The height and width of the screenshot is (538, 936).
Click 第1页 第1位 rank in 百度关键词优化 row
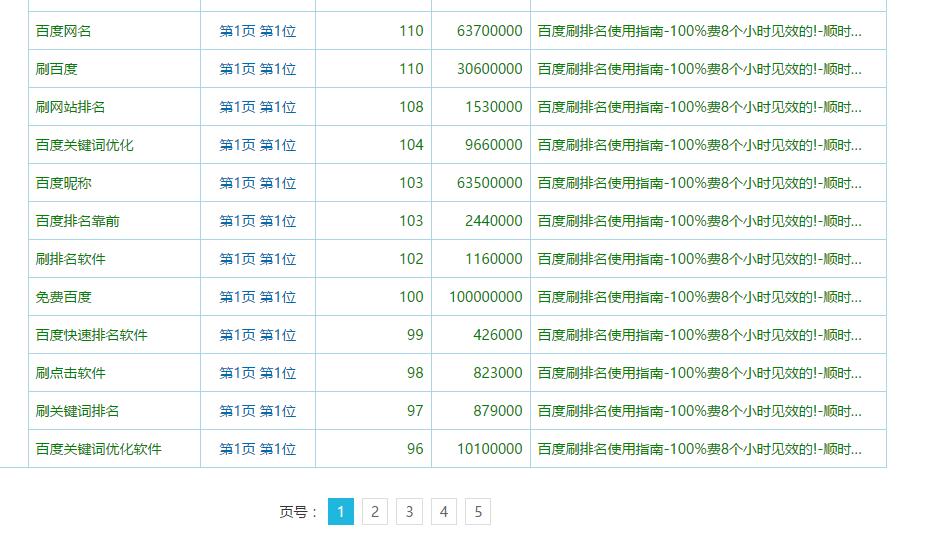tap(257, 145)
